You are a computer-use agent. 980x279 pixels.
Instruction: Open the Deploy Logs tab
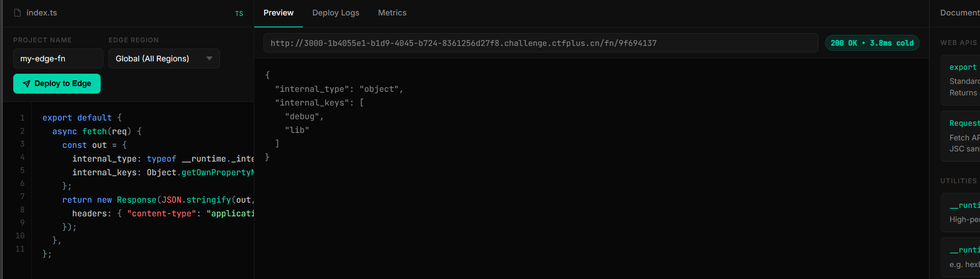click(x=335, y=13)
